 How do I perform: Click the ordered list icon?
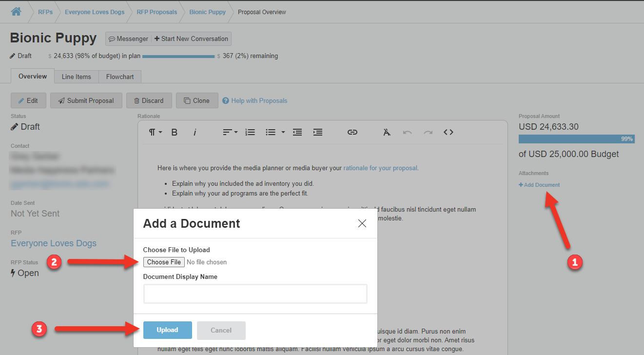(250, 132)
